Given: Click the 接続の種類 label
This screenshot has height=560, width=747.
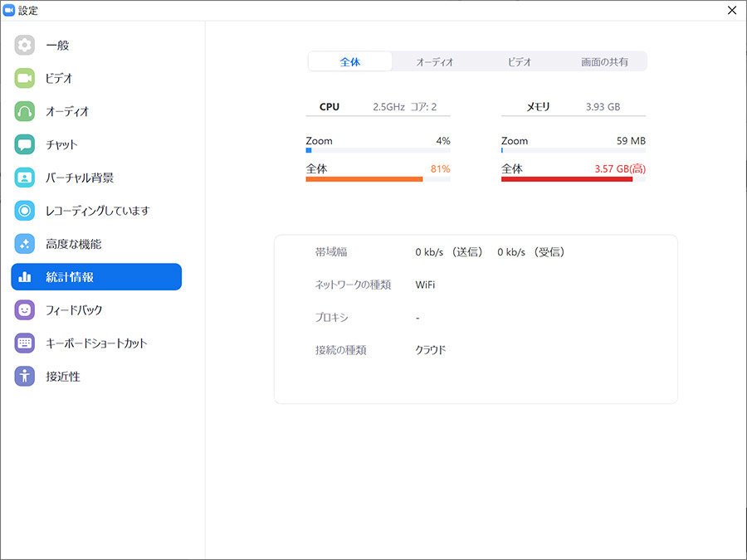Looking at the screenshot, I should pyautogui.click(x=340, y=350).
